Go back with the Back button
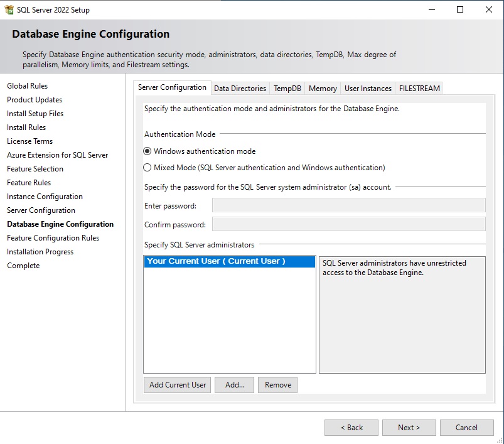 pos(351,428)
